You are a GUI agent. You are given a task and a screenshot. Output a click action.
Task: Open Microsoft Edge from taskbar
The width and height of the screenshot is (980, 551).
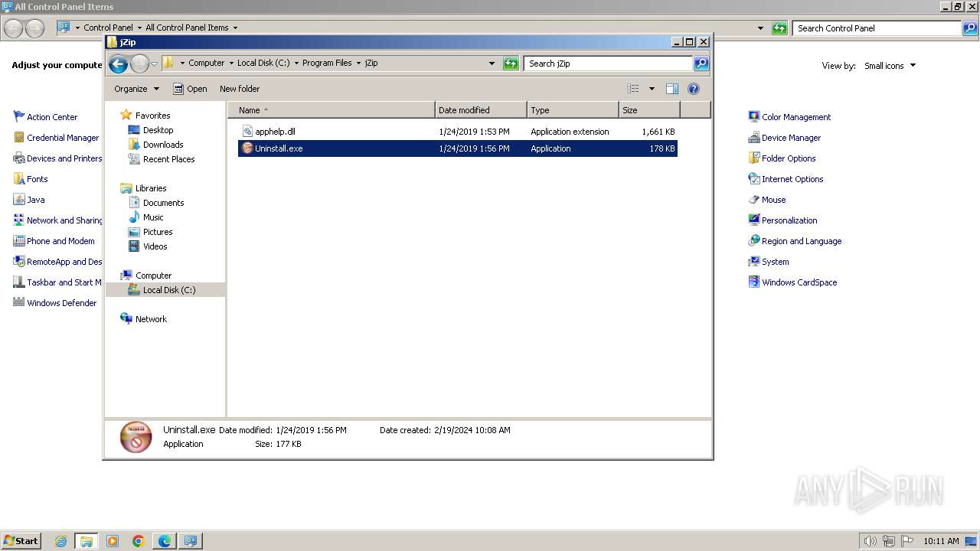(x=165, y=541)
